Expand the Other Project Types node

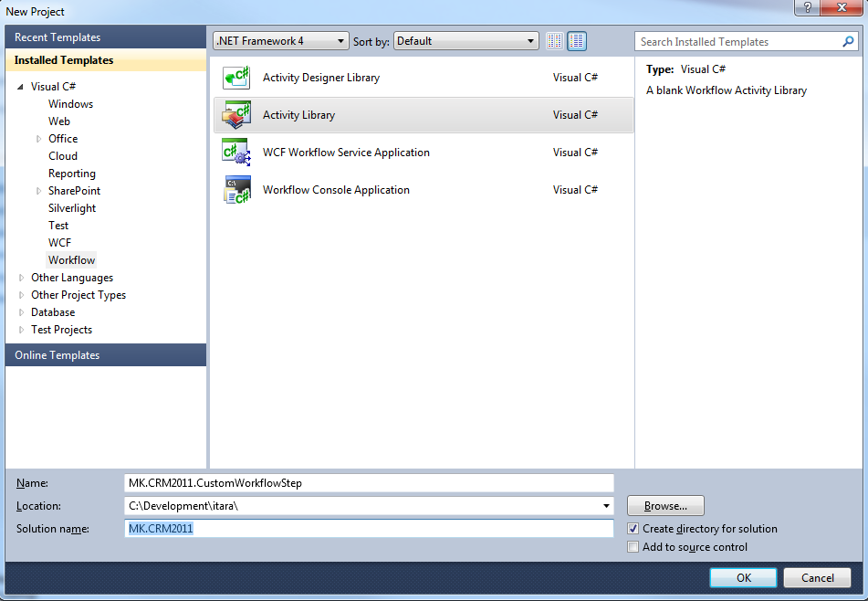click(21, 295)
